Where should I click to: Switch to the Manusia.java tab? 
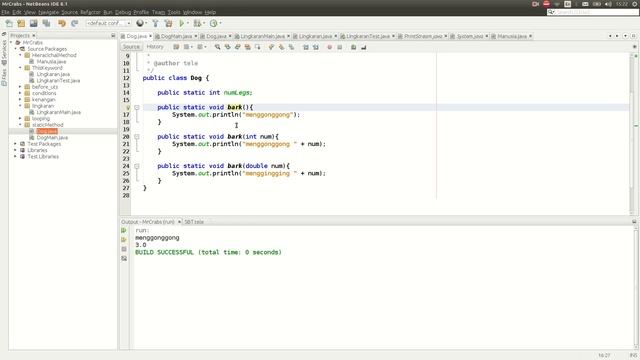click(511, 36)
